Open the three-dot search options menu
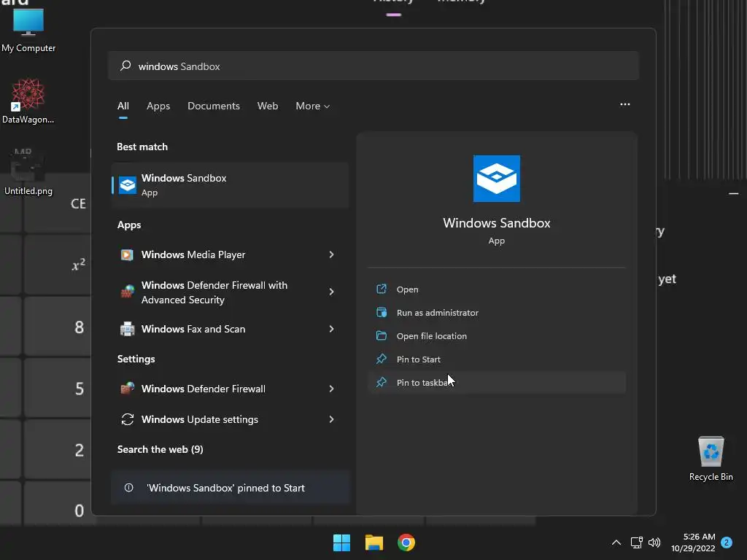Image resolution: width=747 pixels, height=560 pixels. pyautogui.click(x=625, y=104)
